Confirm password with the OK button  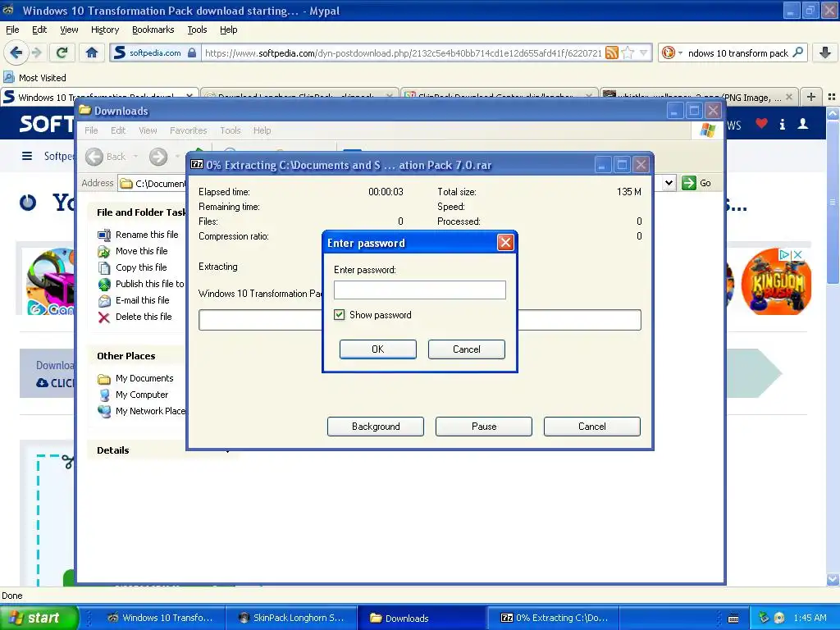pos(377,349)
